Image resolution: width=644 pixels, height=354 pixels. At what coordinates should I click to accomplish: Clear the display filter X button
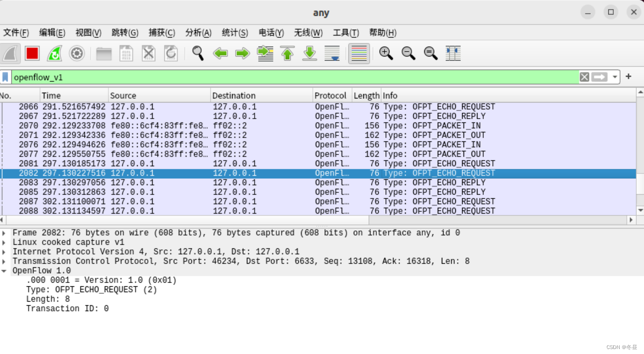click(584, 77)
